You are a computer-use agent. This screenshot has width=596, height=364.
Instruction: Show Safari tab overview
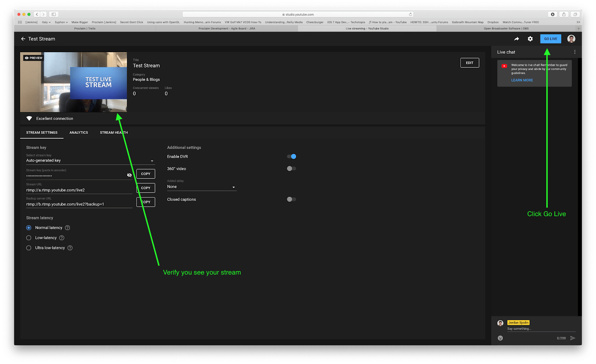[576, 14]
